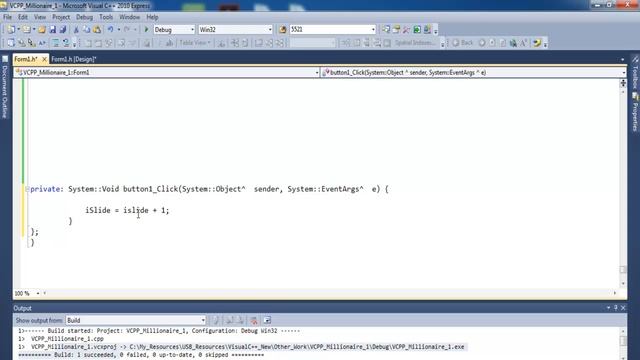Click the Save All icon
Screen dimensions: 640x360
click(63, 29)
